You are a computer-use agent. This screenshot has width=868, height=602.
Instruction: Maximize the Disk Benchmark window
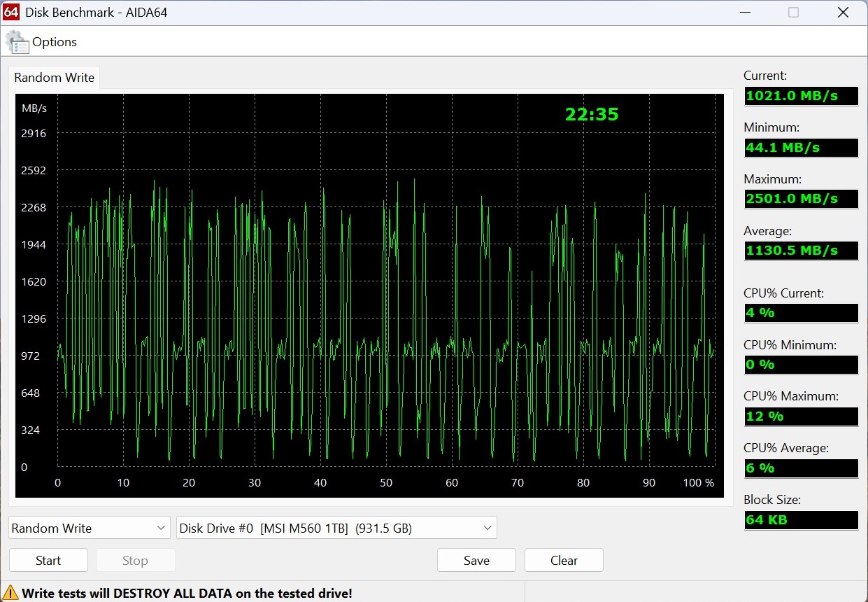(793, 13)
